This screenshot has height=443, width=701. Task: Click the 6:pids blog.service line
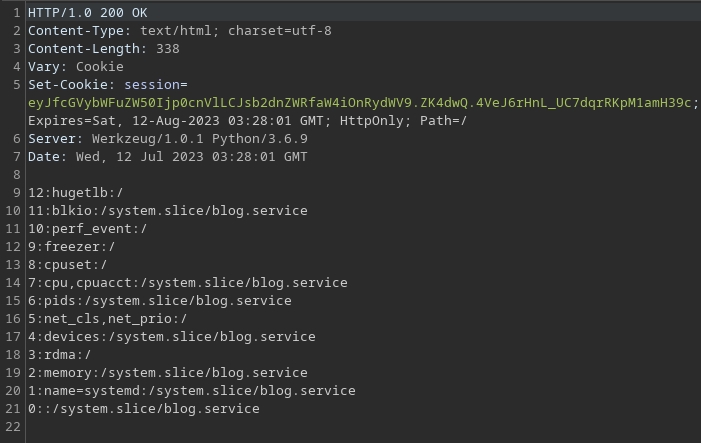[x=159, y=301]
